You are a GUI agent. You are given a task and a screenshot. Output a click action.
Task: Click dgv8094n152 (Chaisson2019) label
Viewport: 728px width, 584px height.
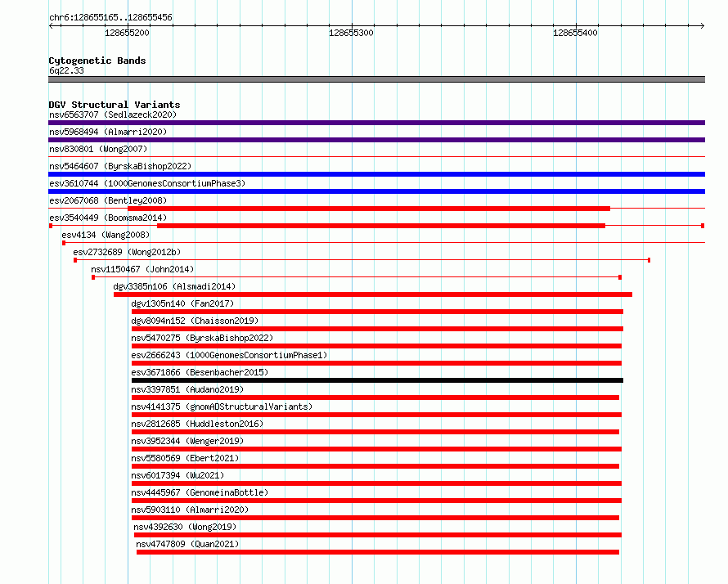click(195, 321)
